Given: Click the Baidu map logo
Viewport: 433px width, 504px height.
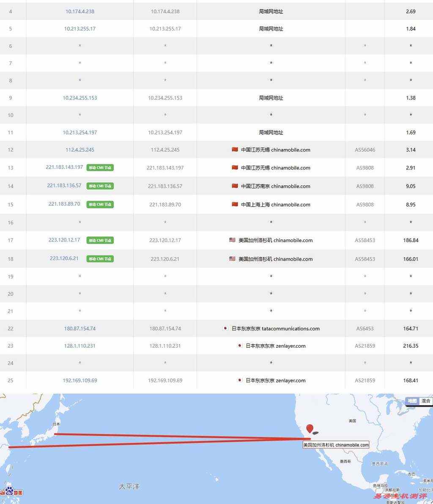Looking at the screenshot, I should [x=11, y=491].
